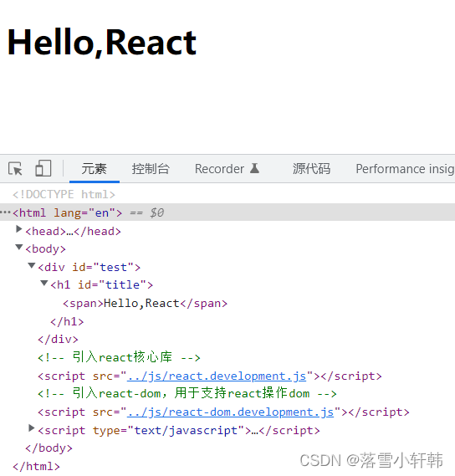
Task: Click the "en" lang attribute value
Action: pyautogui.click(x=102, y=212)
